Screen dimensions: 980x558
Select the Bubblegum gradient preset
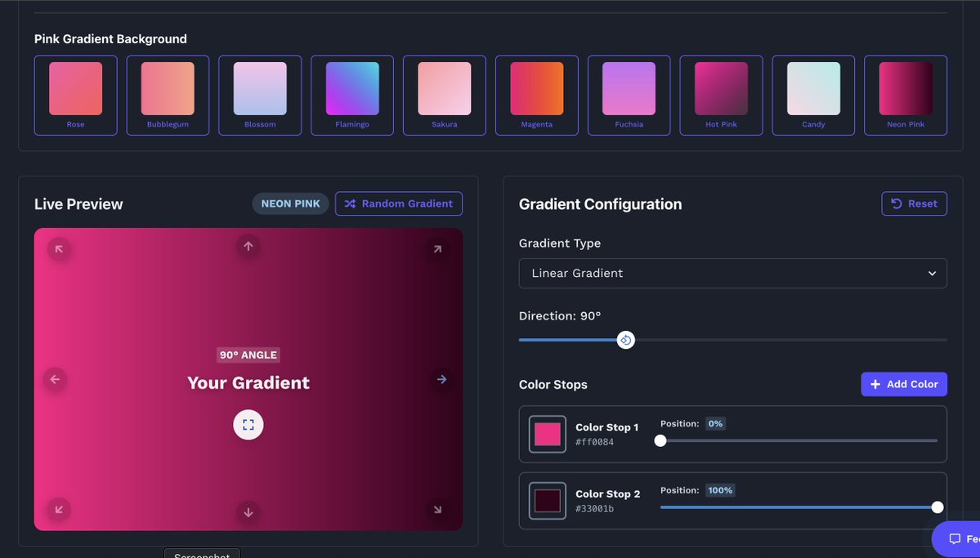[x=168, y=96]
